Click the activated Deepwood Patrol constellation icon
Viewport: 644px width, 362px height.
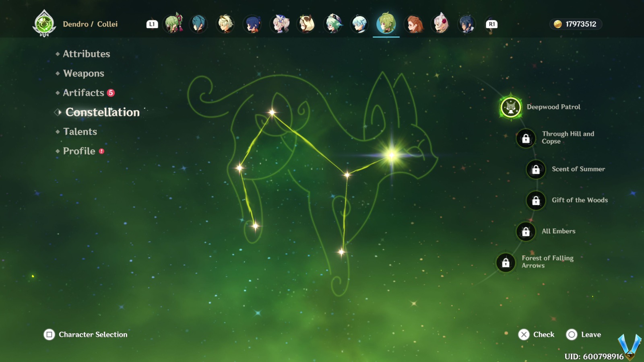[x=511, y=107]
